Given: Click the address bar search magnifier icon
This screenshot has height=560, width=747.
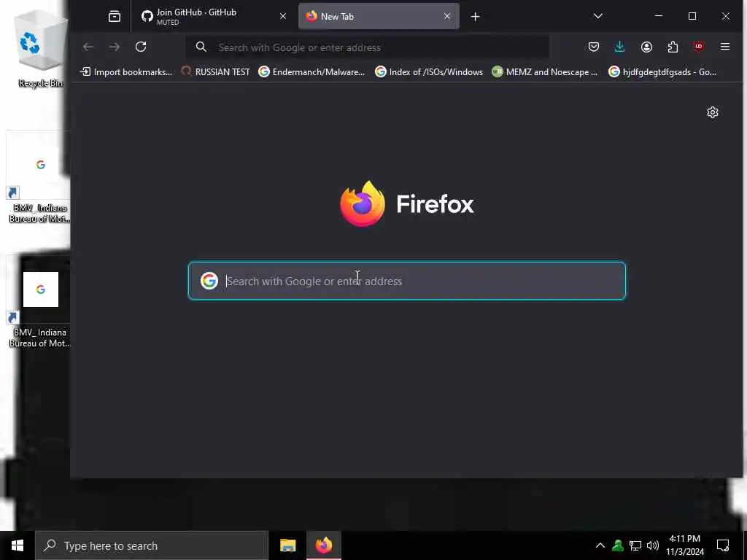Looking at the screenshot, I should click(201, 47).
